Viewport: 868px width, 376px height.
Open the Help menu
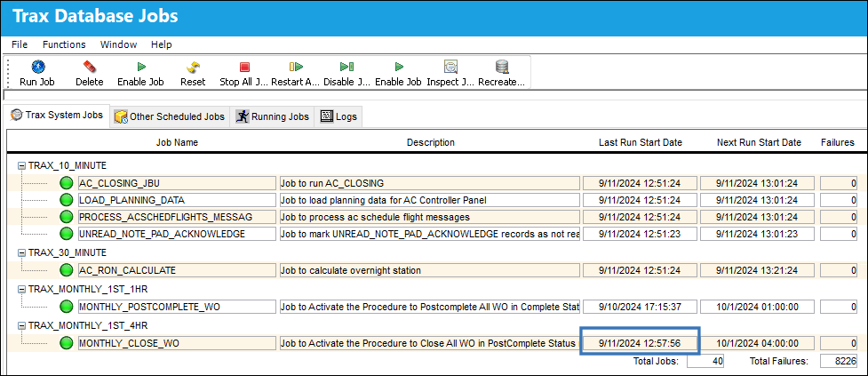click(162, 44)
